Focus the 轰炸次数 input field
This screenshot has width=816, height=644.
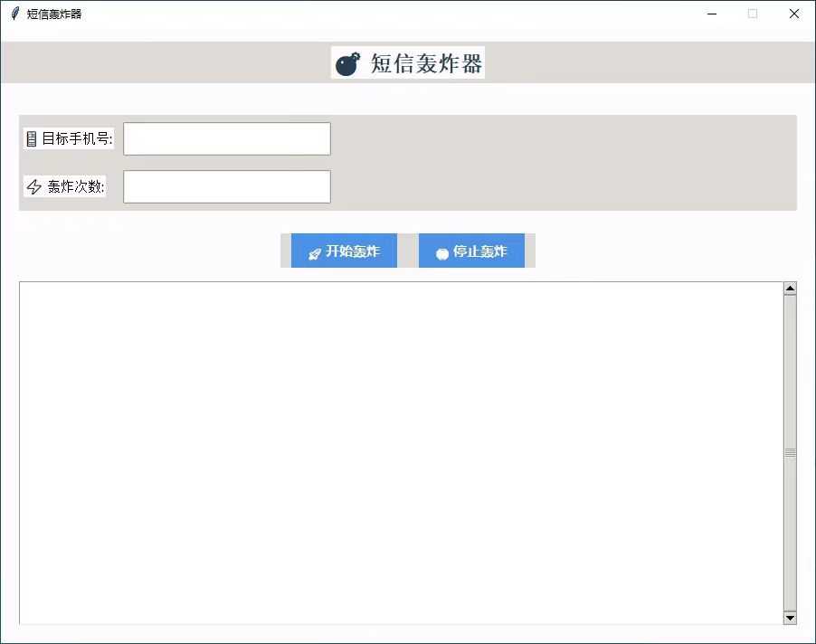(x=226, y=187)
